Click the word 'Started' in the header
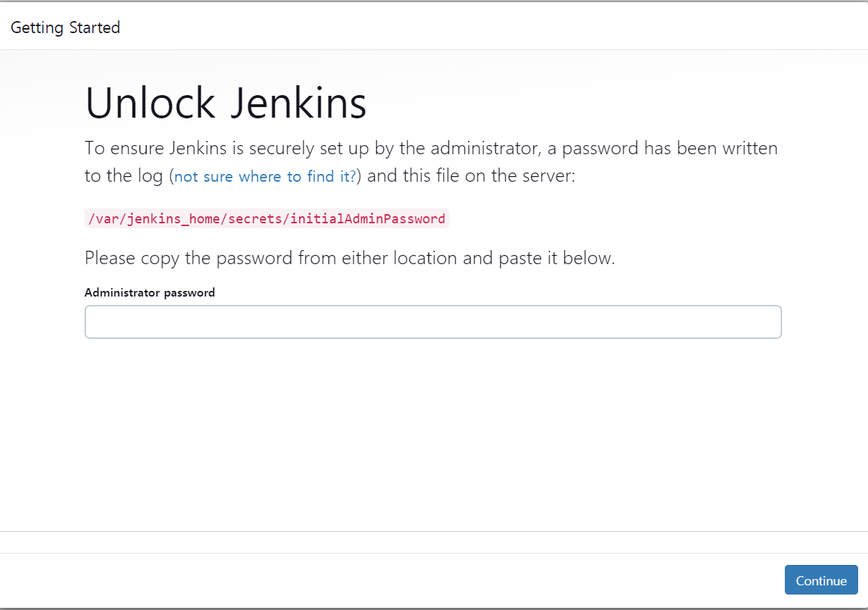The height and width of the screenshot is (610, 868). tap(94, 27)
